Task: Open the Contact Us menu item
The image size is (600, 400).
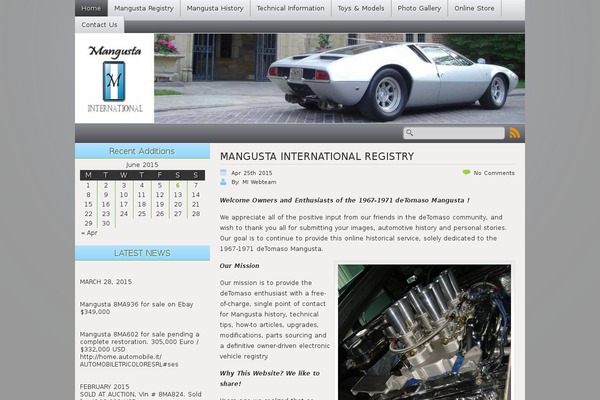Action: pos(99,24)
